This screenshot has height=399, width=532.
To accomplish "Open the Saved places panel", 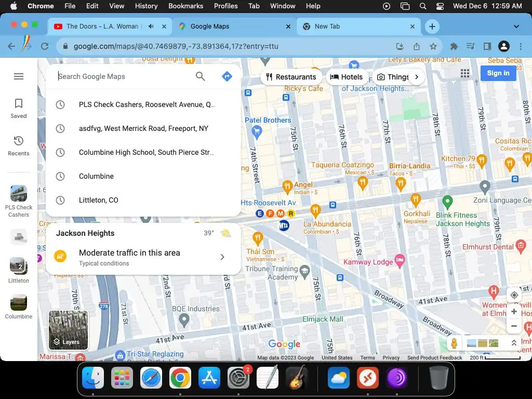I will [x=19, y=109].
